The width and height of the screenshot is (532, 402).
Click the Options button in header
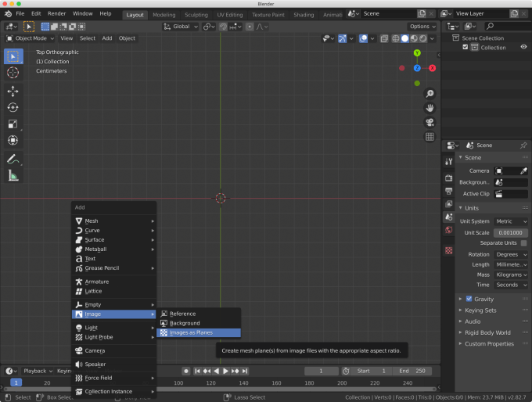[422, 27]
